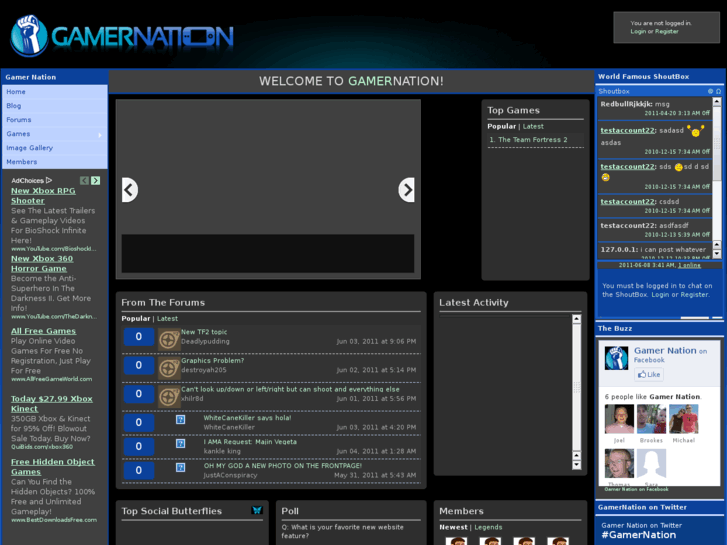The width and height of the screenshot is (727, 545).
Task: Open Deadlypudding's avatar on New TF2 topic
Action: tap(168, 339)
